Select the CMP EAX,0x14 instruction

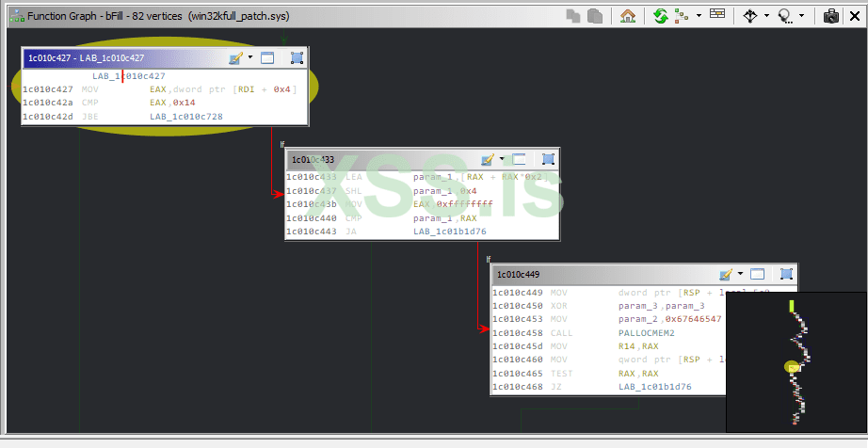tap(165, 103)
